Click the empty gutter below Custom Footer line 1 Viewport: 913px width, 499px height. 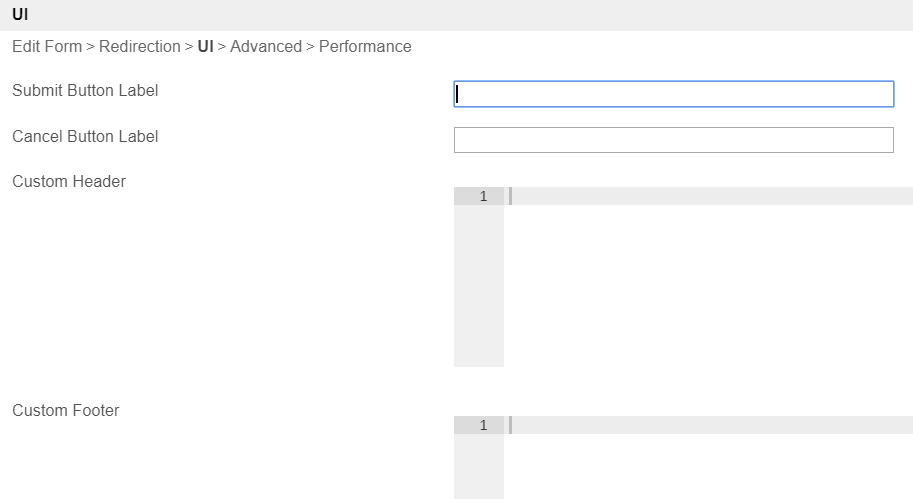[x=479, y=468]
